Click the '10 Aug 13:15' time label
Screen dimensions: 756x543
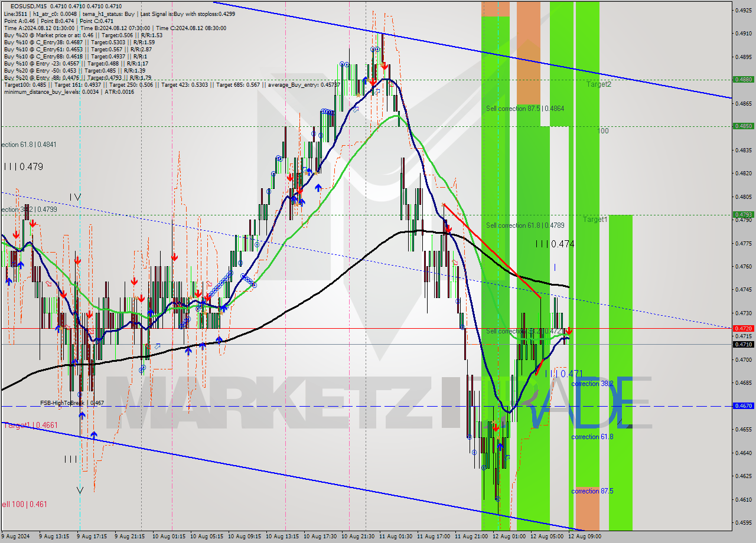click(x=282, y=537)
